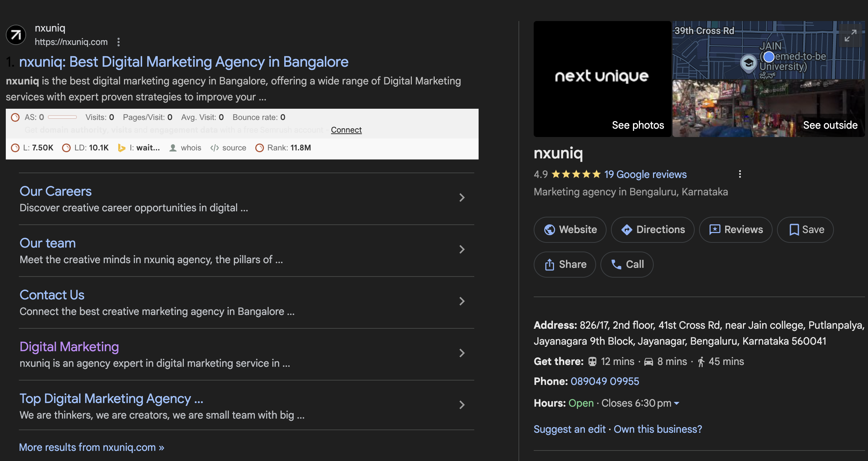The height and width of the screenshot is (461, 868).
Task: Click the Share icon
Action: pyautogui.click(x=550, y=264)
